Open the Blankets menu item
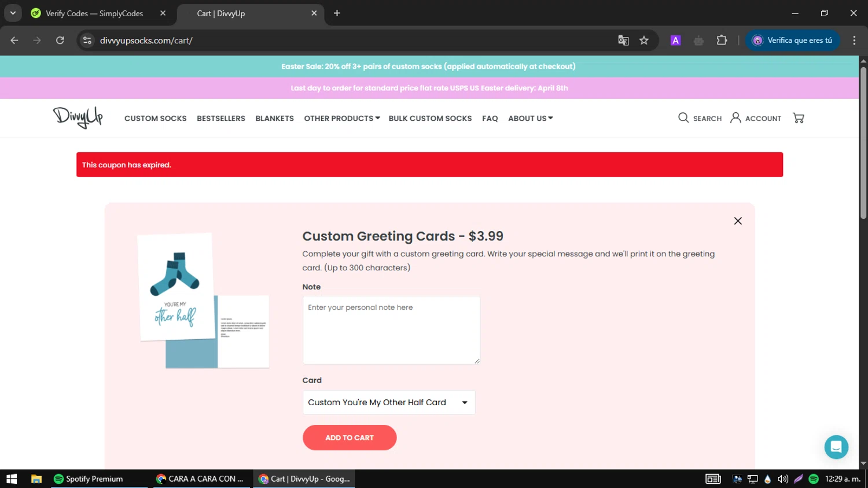This screenshot has height=488, width=868. coord(275,118)
